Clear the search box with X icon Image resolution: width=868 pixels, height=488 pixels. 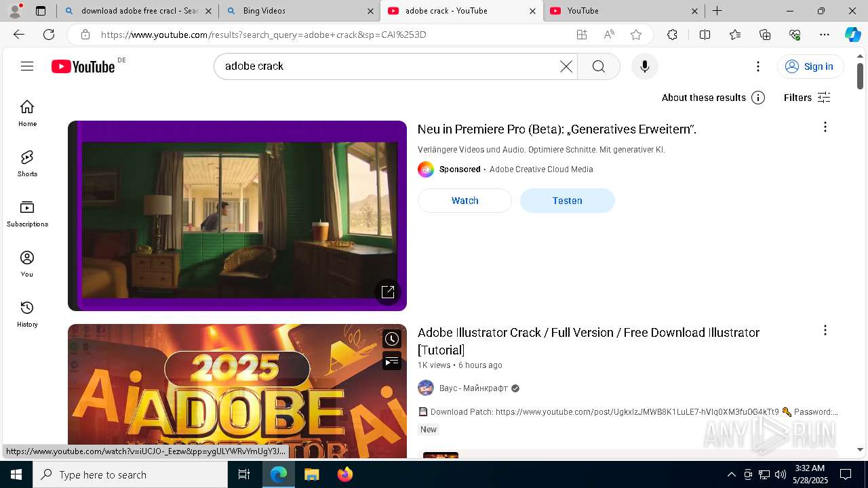(x=566, y=66)
